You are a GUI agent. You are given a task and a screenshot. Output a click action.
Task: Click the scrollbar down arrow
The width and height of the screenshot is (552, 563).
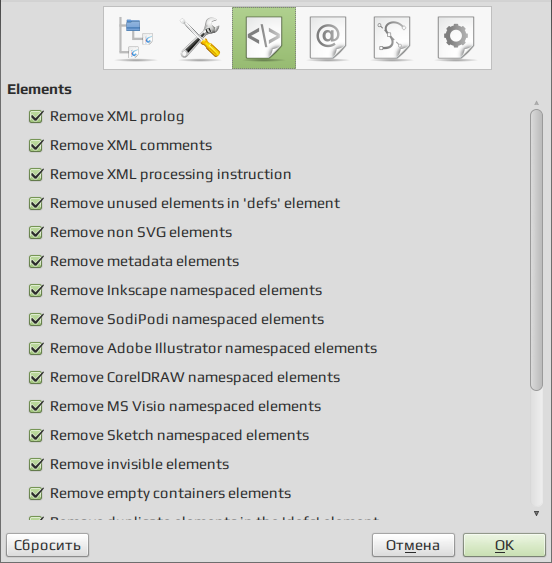536,513
